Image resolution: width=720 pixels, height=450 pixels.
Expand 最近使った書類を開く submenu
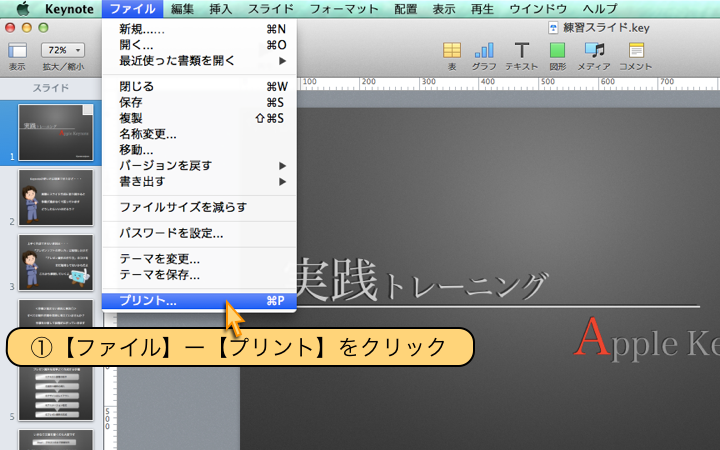(x=199, y=61)
